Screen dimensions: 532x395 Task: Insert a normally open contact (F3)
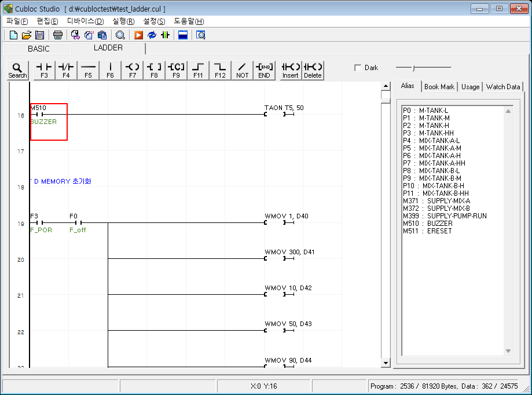(44, 70)
